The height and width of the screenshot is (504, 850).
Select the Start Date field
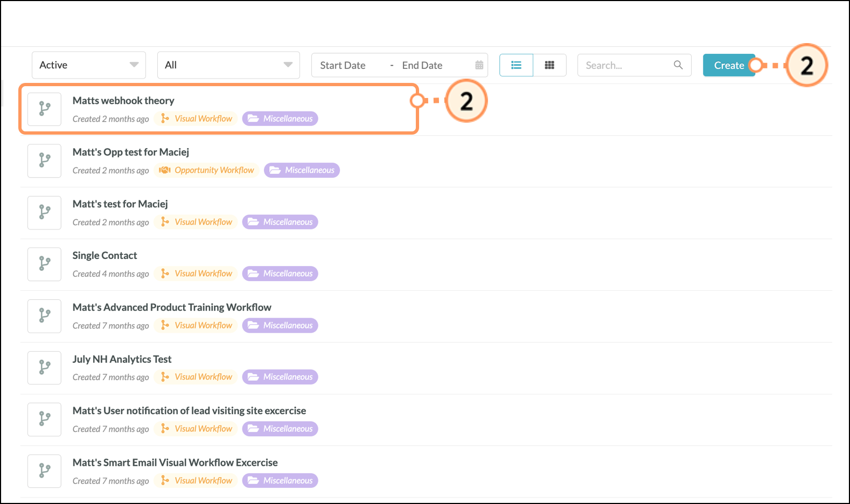(343, 65)
